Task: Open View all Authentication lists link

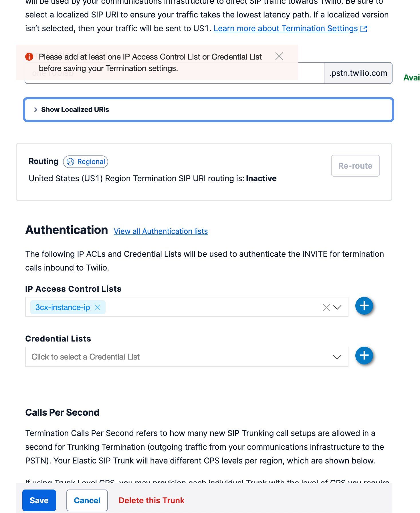Action: [x=161, y=231]
